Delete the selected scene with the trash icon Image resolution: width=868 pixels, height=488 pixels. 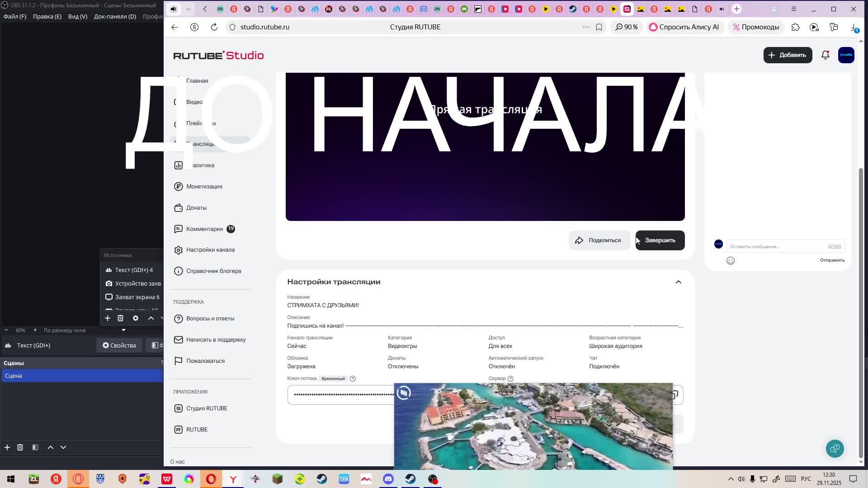pyautogui.click(x=20, y=447)
